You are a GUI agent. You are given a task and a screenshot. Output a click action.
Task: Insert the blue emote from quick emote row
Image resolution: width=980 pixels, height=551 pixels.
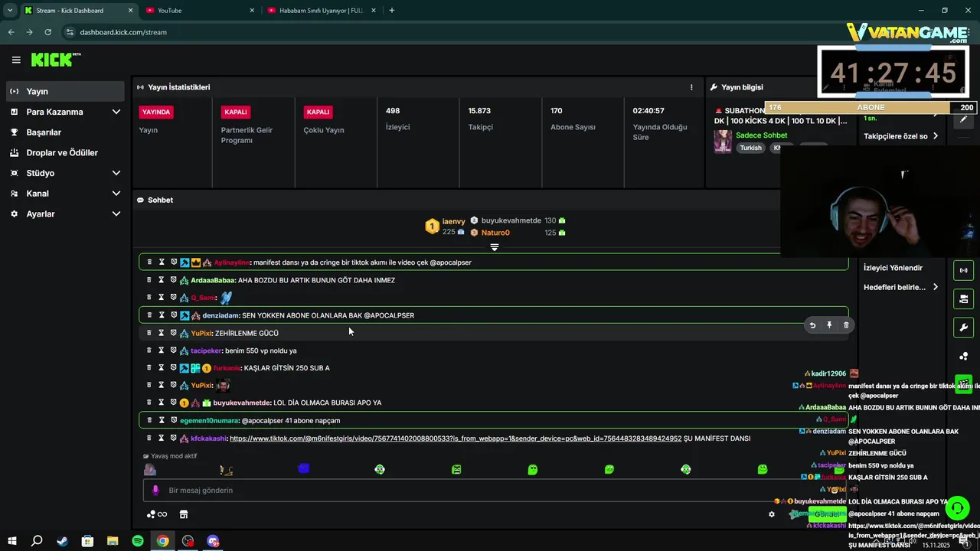point(303,468)
